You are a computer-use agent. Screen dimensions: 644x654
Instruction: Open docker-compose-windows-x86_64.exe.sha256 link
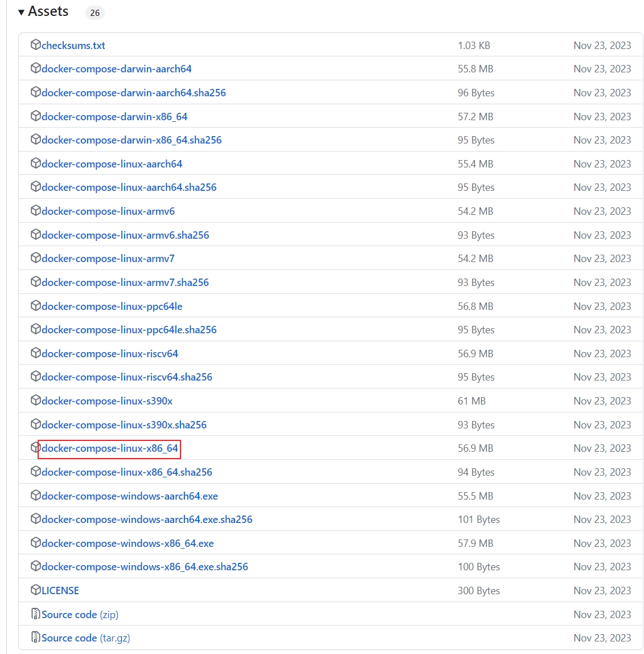(x=145, y=567)
